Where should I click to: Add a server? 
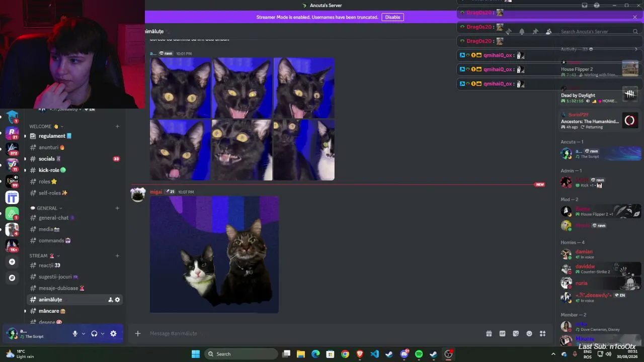(x=12, y=261)
